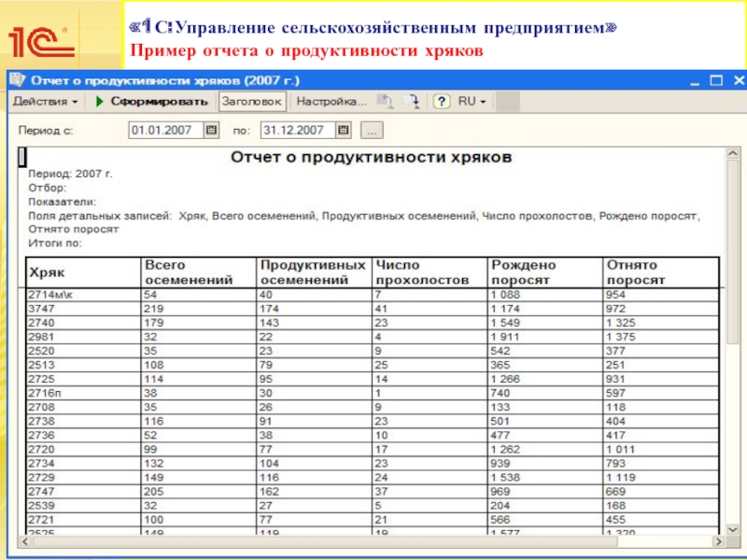Open help with the question mark icon
The image size is (747, 560).
coord(441,101)
